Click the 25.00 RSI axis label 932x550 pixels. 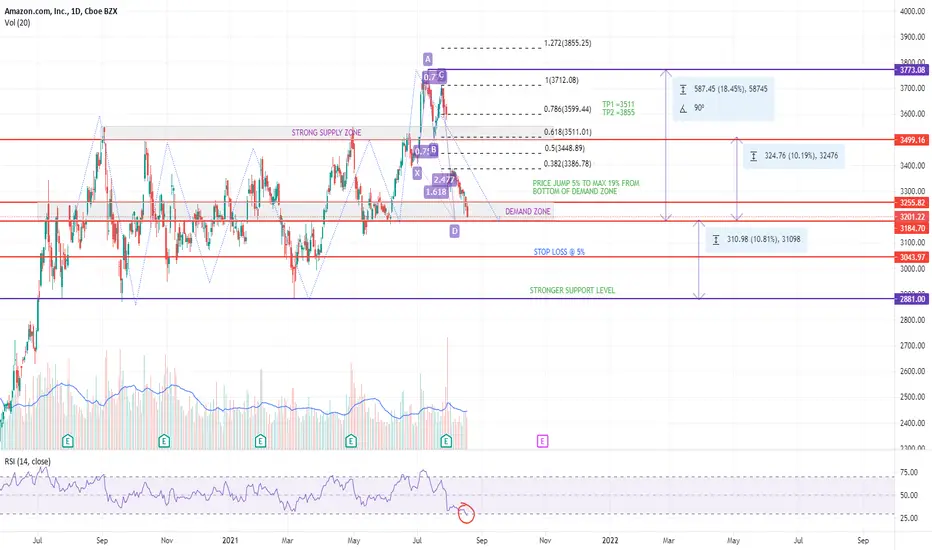click(x=909, y=518)
